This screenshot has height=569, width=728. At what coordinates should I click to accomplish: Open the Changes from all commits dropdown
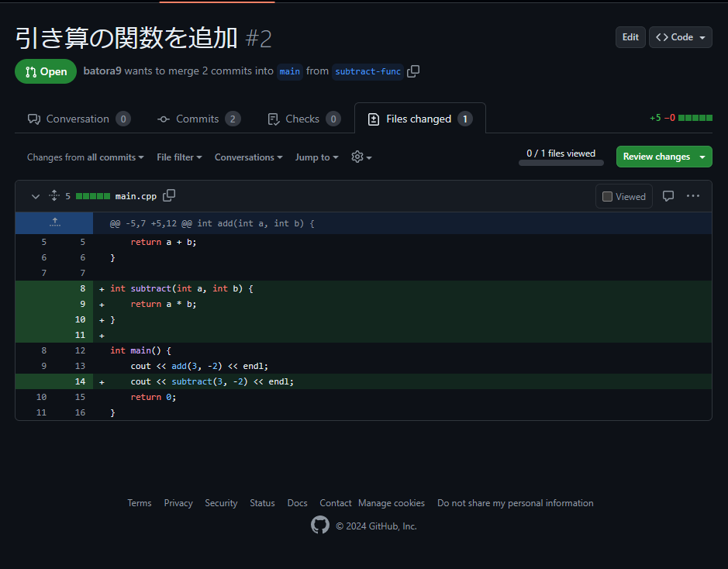[x=85, y=157]
